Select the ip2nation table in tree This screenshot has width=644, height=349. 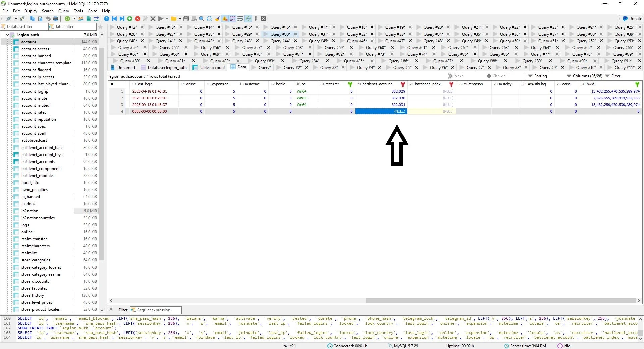(x=30, y=211)
